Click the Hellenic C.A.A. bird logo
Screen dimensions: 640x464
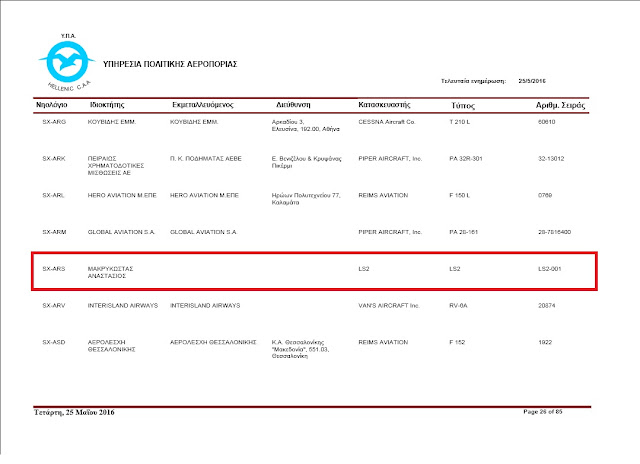point(67,62)
